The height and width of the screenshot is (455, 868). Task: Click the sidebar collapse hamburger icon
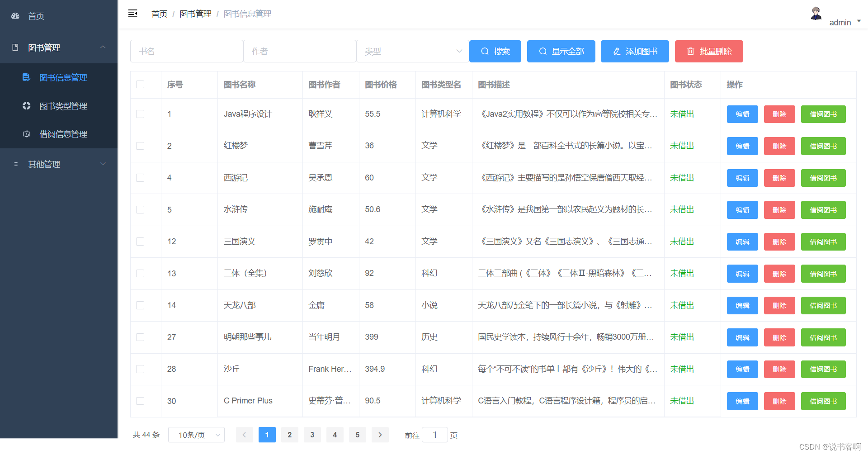pyautogui.click(x=132, y=14)
